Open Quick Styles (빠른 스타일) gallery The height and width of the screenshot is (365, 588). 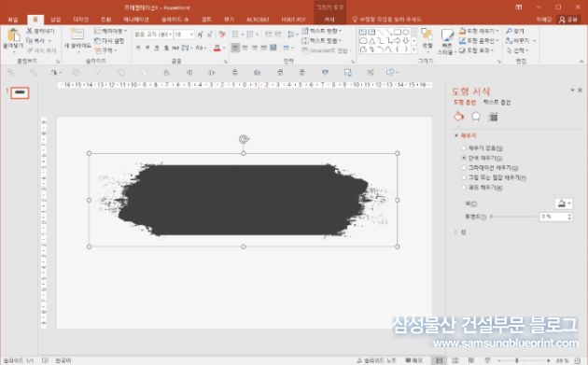click(446, 41)
